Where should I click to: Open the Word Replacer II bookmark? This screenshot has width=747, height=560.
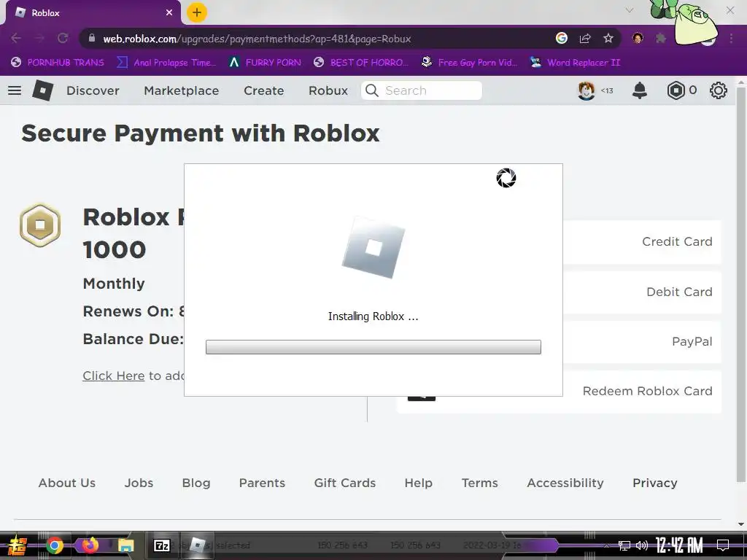[575, 63]
